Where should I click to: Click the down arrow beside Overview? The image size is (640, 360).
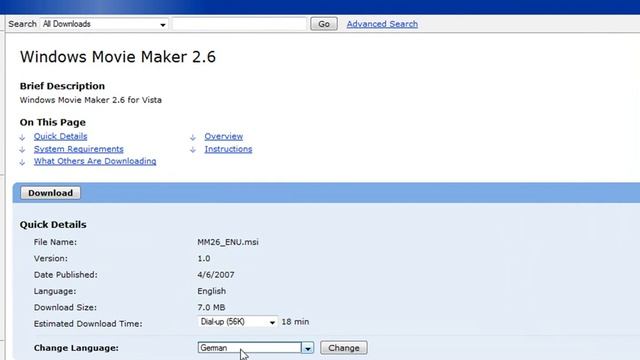193,138
